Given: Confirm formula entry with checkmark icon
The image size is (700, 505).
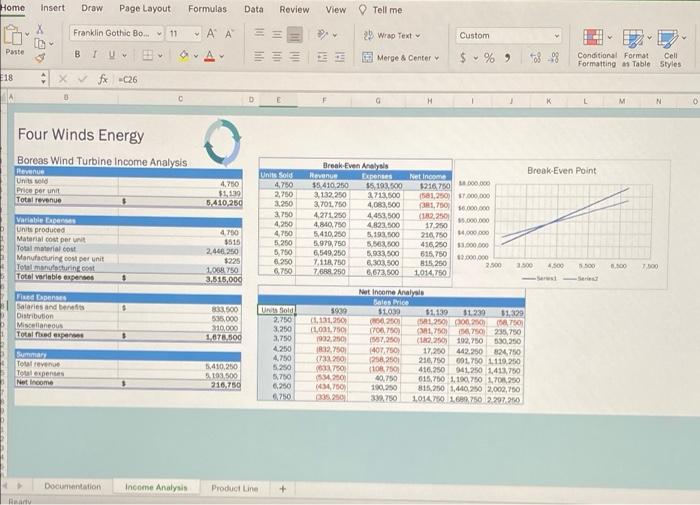Looking at the screenshot, I should point(82,79).
